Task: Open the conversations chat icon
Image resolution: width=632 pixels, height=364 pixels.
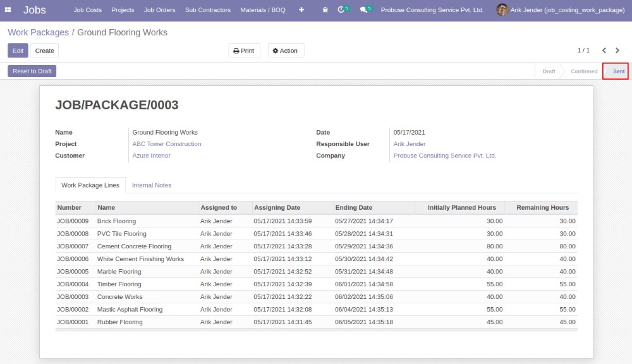Action: (364, 10)
